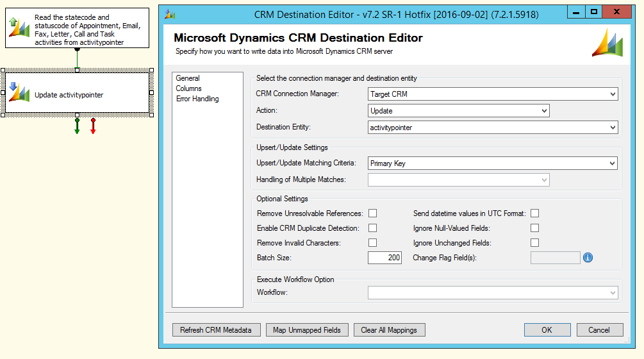Click the Batch Size input field
The height and width of the screenshot is (359, 644).
pyautogui.click(x=384, y=258)
